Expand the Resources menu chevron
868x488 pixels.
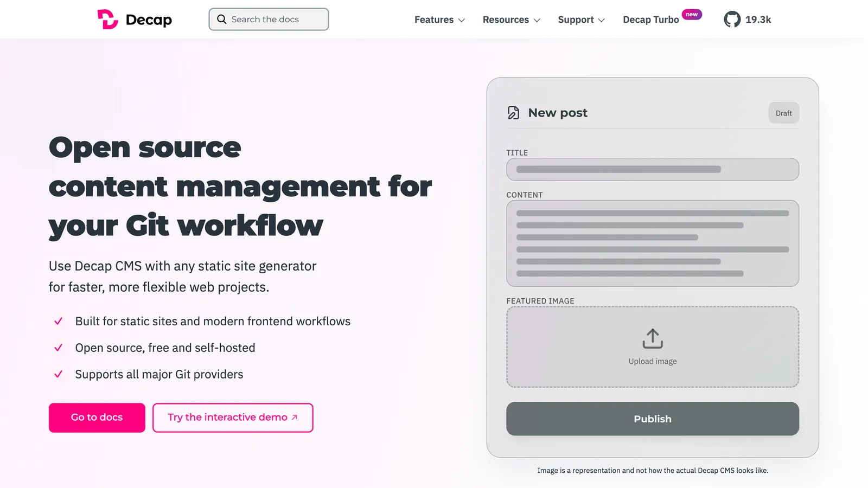pyautogui.click(x=537, y=20)
